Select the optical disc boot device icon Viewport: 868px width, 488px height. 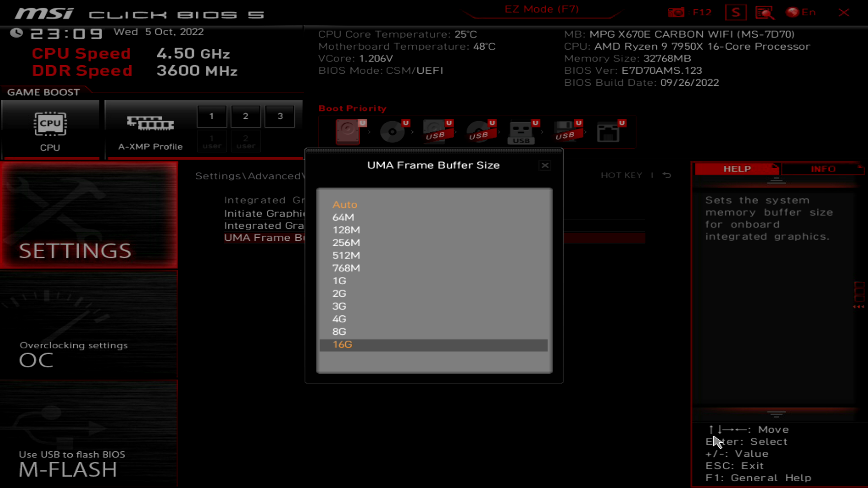click(392, 131)
